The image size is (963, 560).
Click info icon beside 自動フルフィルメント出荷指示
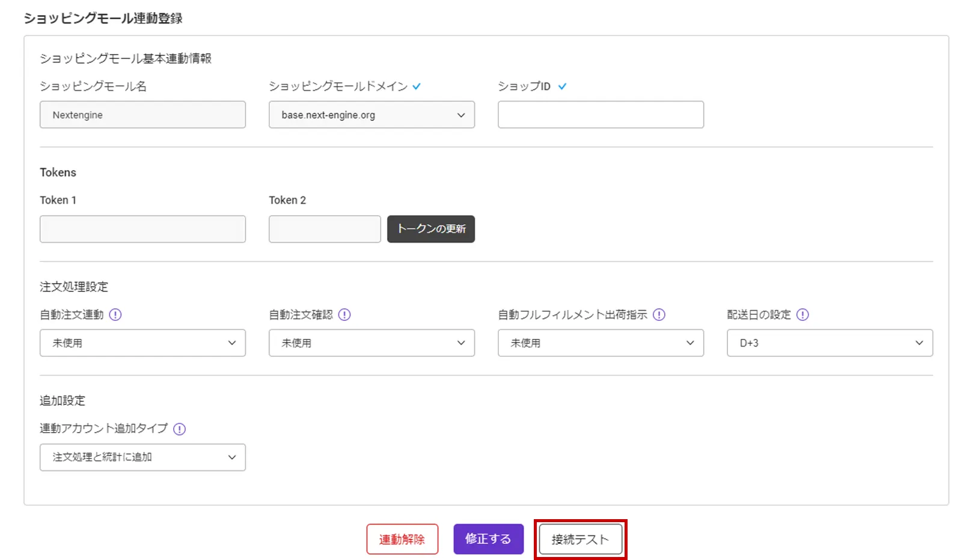point(659,315)
